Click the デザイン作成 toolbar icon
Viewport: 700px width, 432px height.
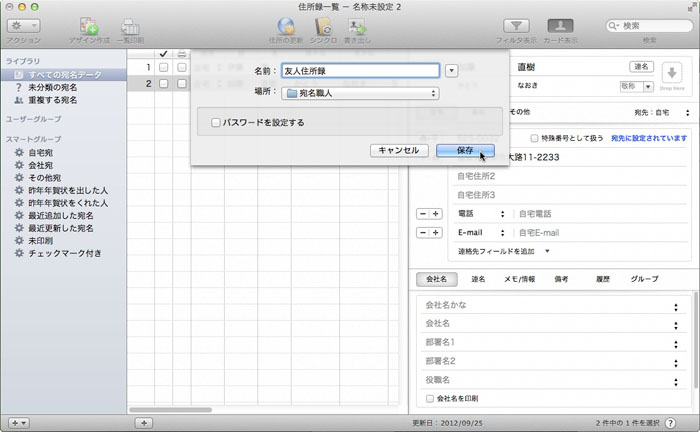88,25
